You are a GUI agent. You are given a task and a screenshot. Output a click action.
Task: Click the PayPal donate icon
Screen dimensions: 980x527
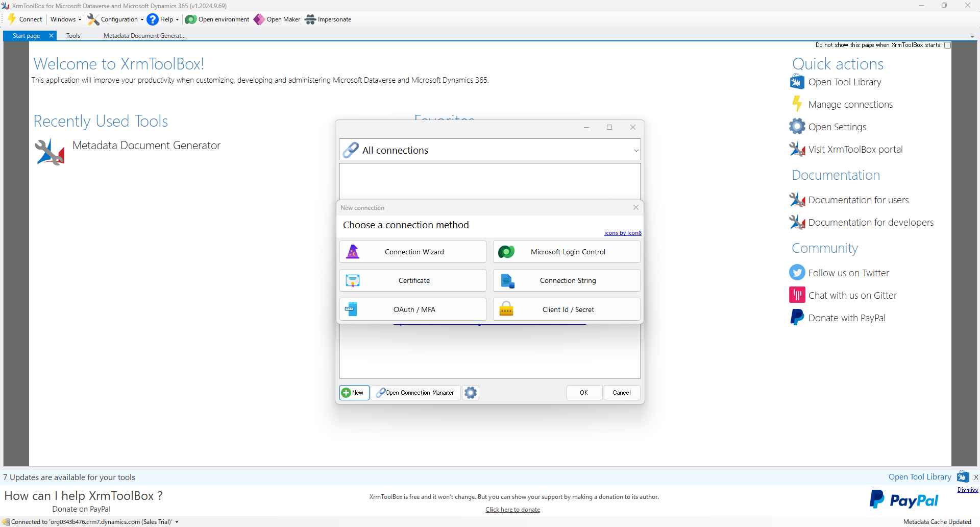click(797, 318)
